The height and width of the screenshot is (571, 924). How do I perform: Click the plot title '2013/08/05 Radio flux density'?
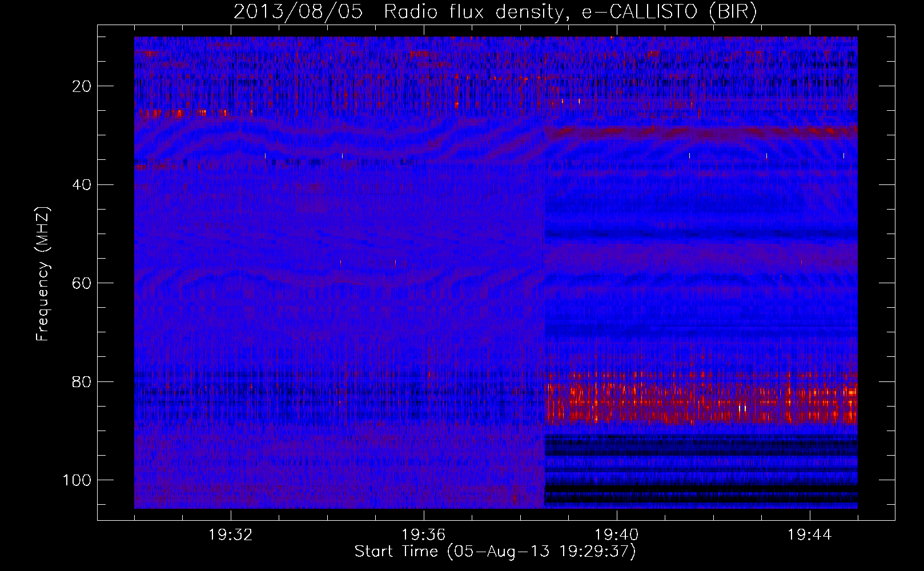pyautogui.click(x=495, y=11)
